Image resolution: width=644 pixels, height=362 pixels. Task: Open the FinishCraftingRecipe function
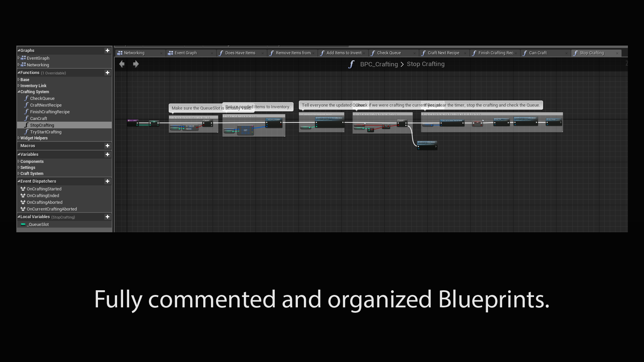tap(50, 111)
